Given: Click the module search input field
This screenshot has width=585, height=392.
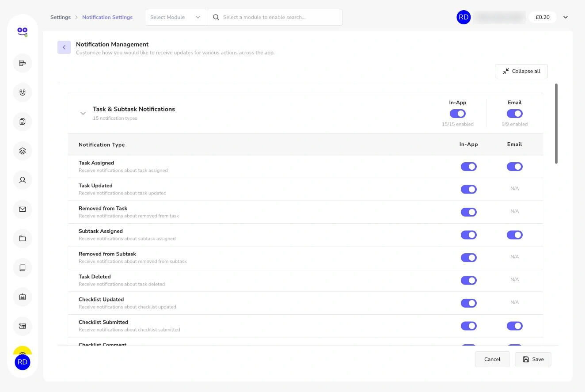Looking at the screenshot, I should 275,17.
